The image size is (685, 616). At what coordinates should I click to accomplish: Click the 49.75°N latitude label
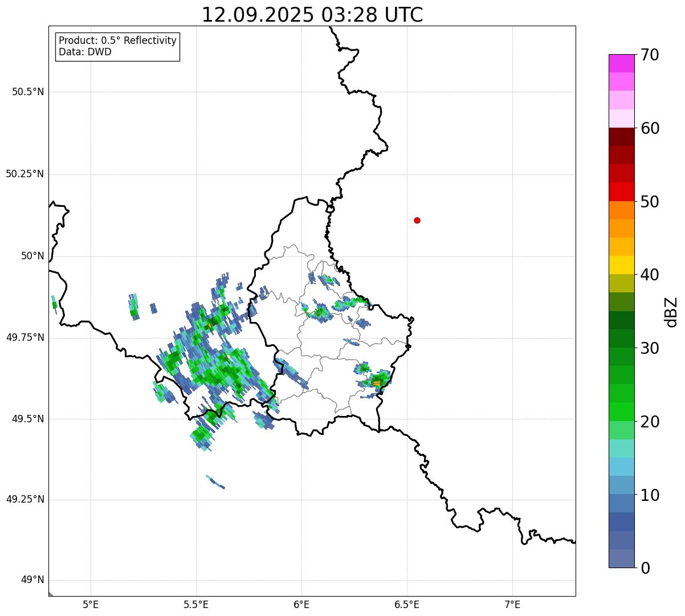(x=25, y=337)
